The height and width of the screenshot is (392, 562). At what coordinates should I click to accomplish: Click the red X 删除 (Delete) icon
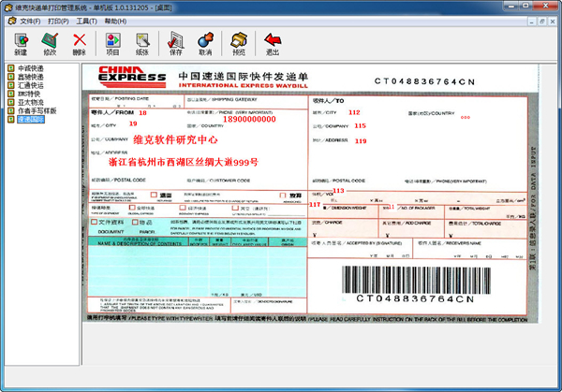pyautogui.click(x=80, y=44)
